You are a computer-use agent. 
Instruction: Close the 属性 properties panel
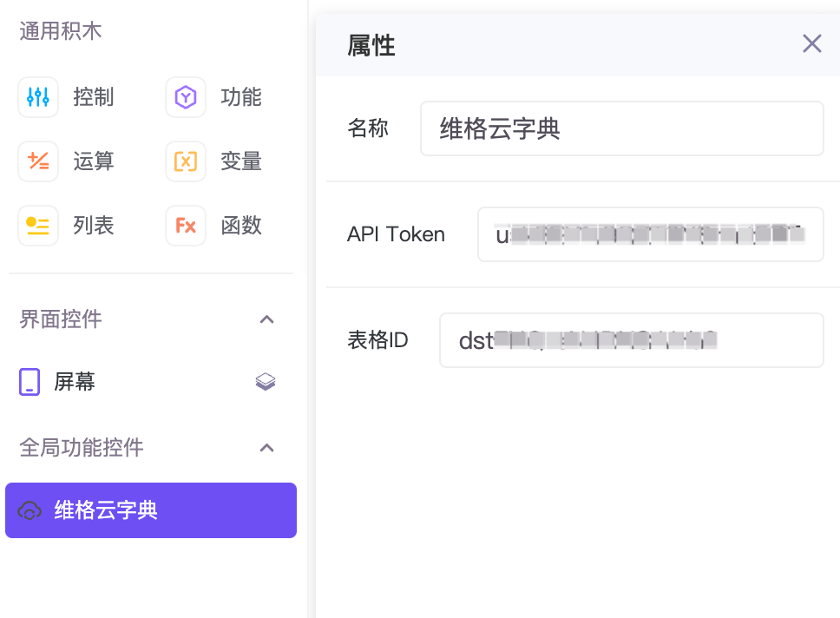pyautogui.click(x=811, y=43)
